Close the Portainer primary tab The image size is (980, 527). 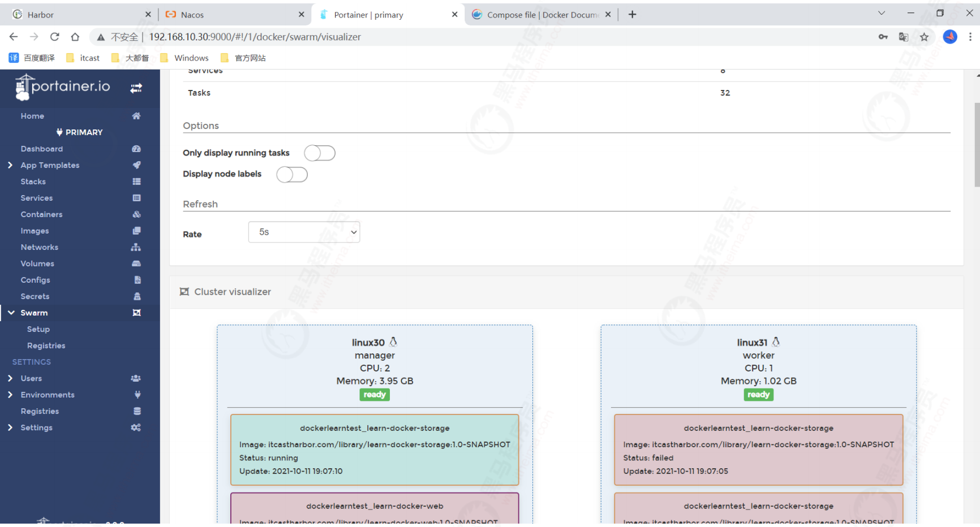[x=454, y=15]
